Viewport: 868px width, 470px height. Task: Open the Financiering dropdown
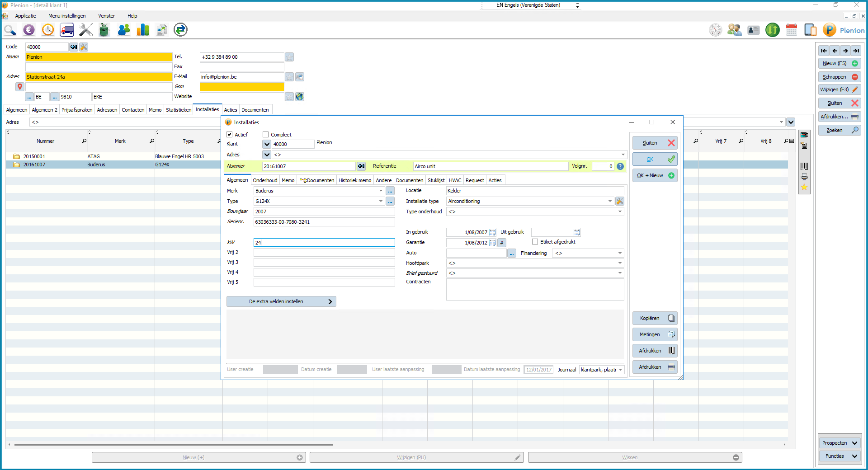(620, 253)
